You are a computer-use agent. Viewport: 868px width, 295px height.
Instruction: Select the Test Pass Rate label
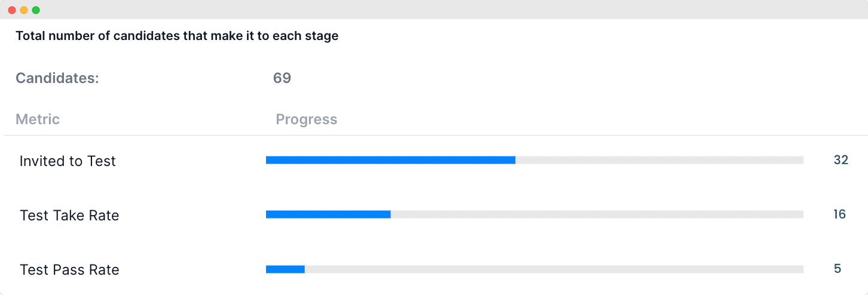(x=69, y=270)
